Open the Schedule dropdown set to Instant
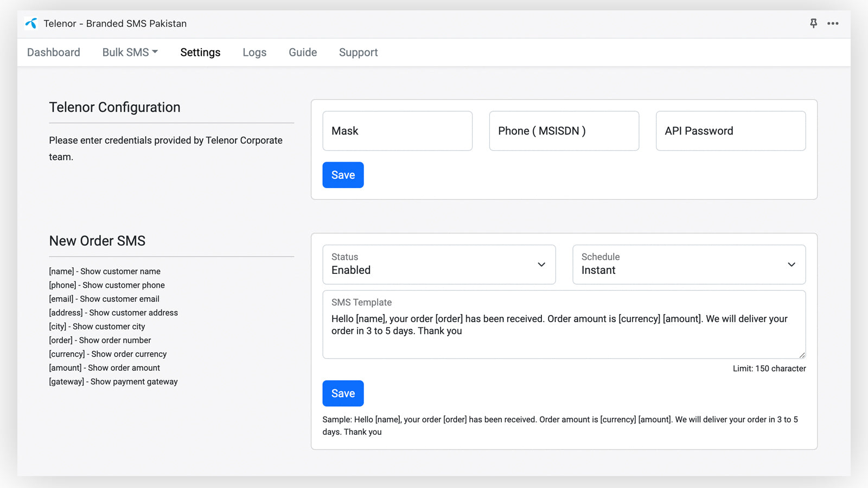Image resolution: width=868 pixels, height=488 pixels. tap(688, 265)
